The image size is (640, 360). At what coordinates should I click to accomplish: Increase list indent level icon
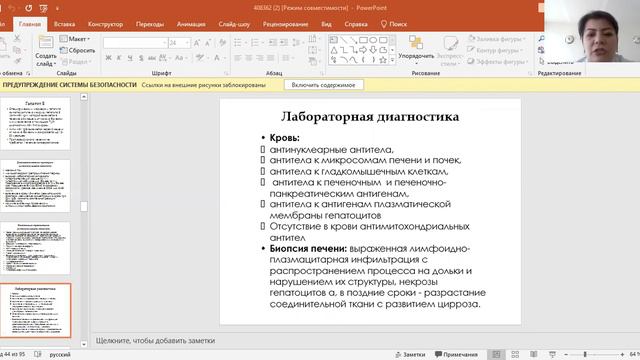click(284, 43)
